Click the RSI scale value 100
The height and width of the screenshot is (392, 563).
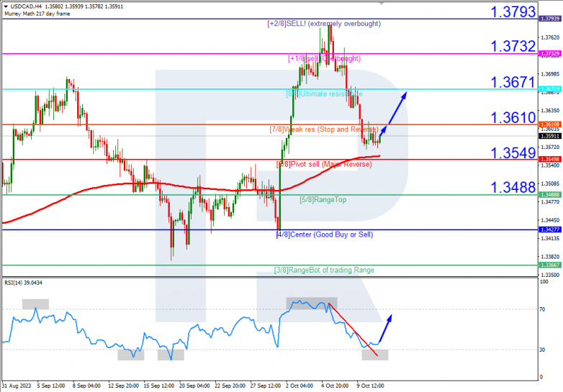[x=544, y=282]
